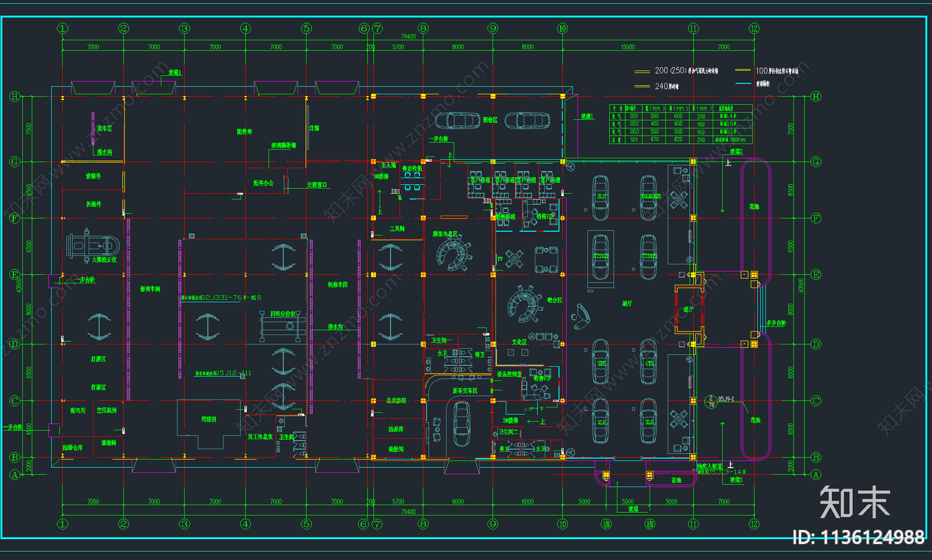
Task: Click the 预检区 label between cars
Action: click(490, 120)
